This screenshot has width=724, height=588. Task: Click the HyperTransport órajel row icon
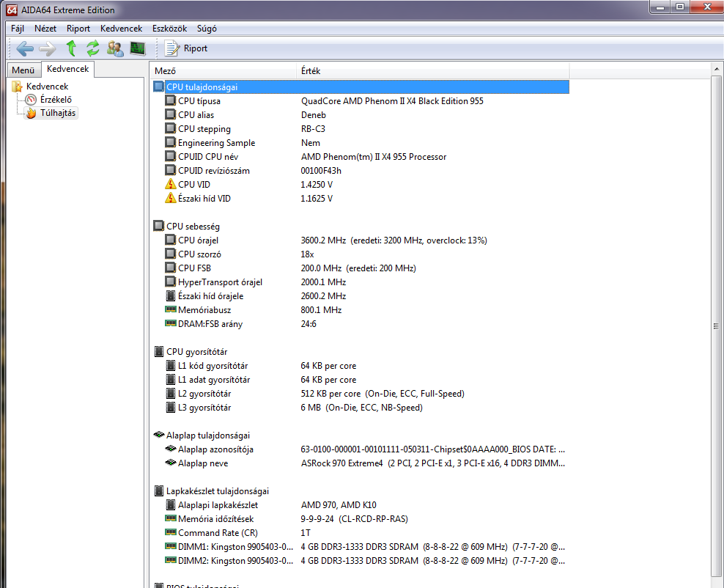171,282
